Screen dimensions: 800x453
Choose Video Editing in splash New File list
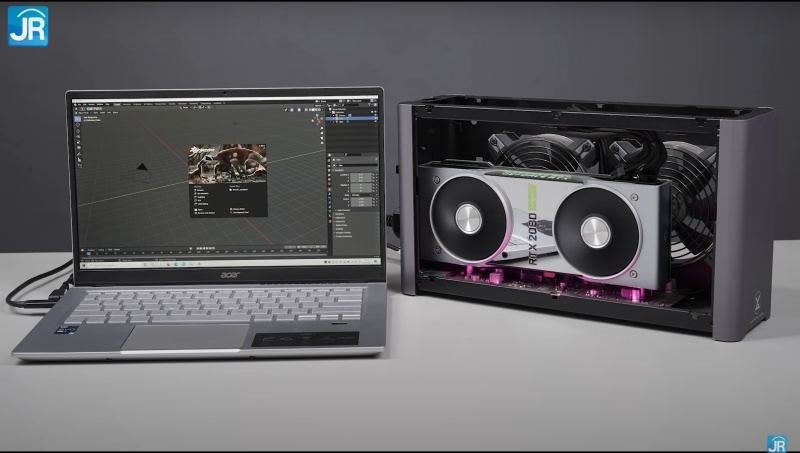(x=202, y=204)
